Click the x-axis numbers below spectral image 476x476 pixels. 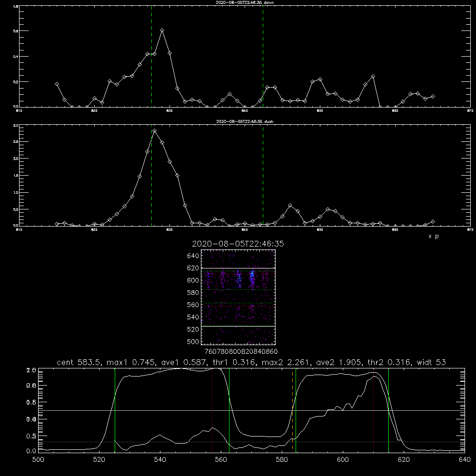pyautogui.click(x=241, y=351)
